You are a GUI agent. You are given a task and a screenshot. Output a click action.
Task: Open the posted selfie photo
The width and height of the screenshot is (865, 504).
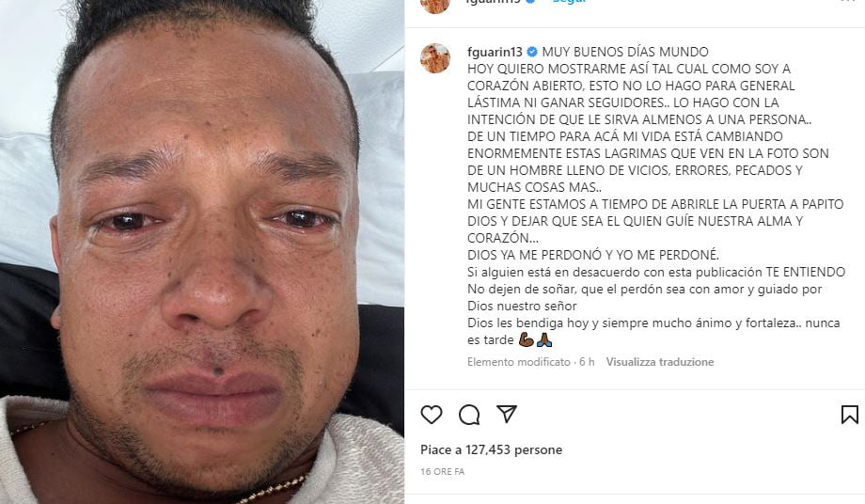(202, 252)
